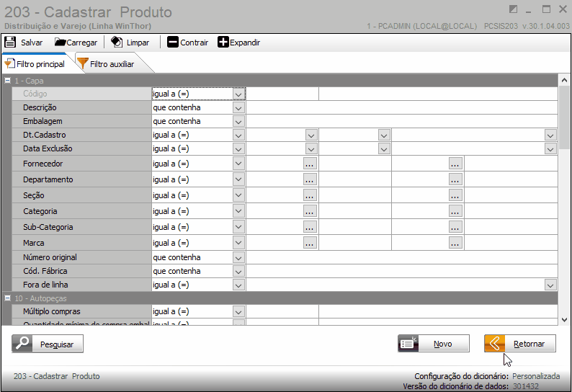The height and width of the screenshot is (392, 572).
Task: Open second Categoria lookup ellipsis button
Action: click(455, 211)
